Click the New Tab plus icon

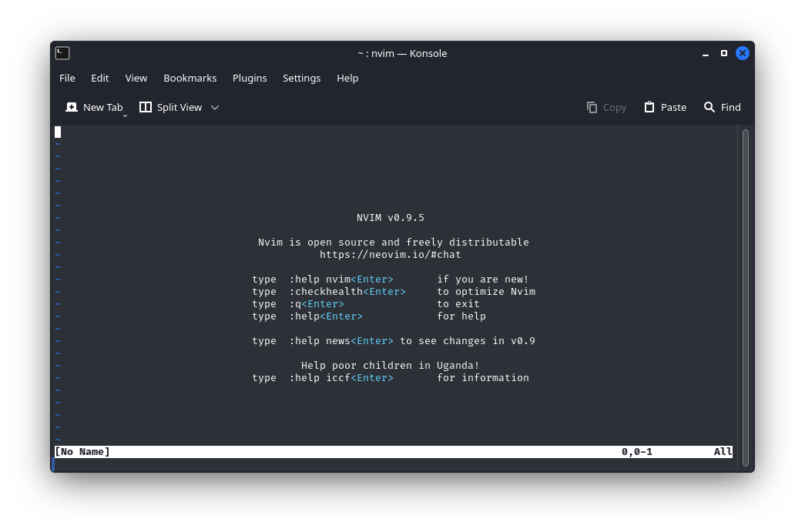click(72, 107)
